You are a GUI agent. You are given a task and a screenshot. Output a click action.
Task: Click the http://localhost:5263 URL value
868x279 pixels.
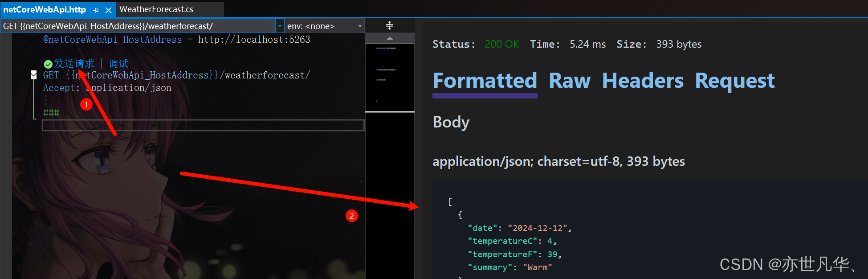tap(254, 40)
